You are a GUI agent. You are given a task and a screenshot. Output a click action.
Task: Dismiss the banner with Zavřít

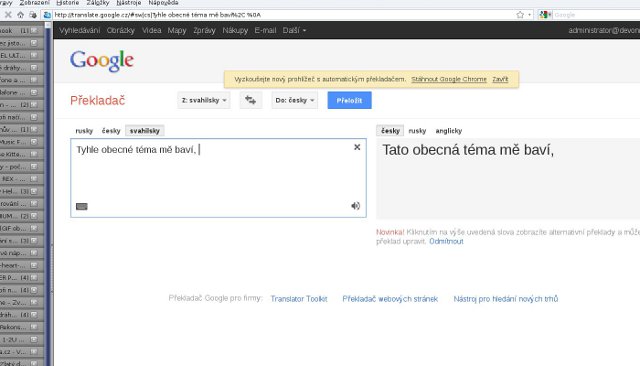[500, 79]
